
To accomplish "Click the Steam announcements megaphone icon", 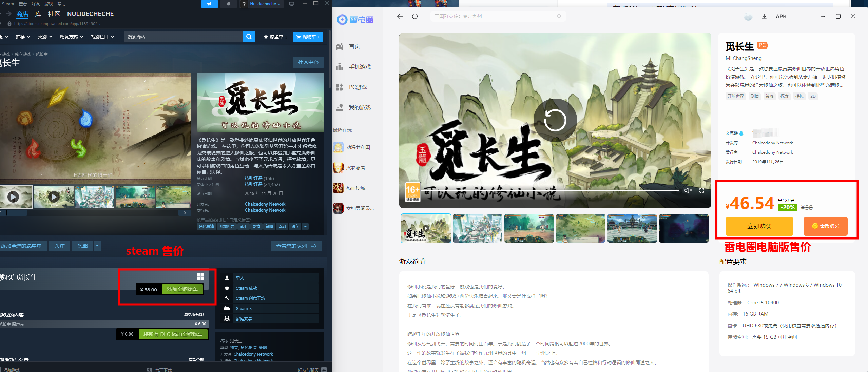I will tap(210, 4).
